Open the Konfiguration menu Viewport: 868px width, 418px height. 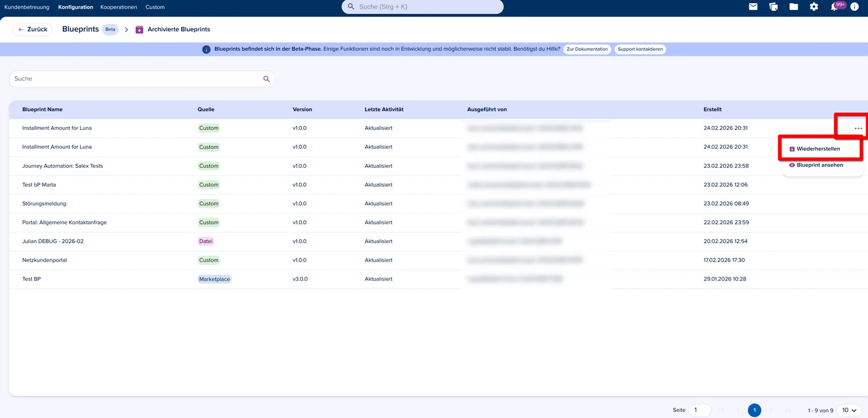click(x=75, y=7)
